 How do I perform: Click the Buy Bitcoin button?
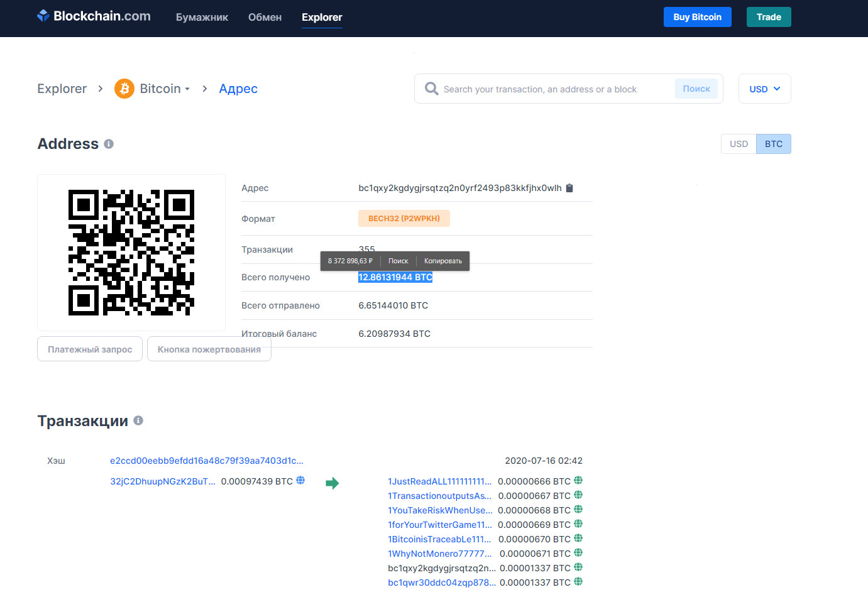[698, 17]
